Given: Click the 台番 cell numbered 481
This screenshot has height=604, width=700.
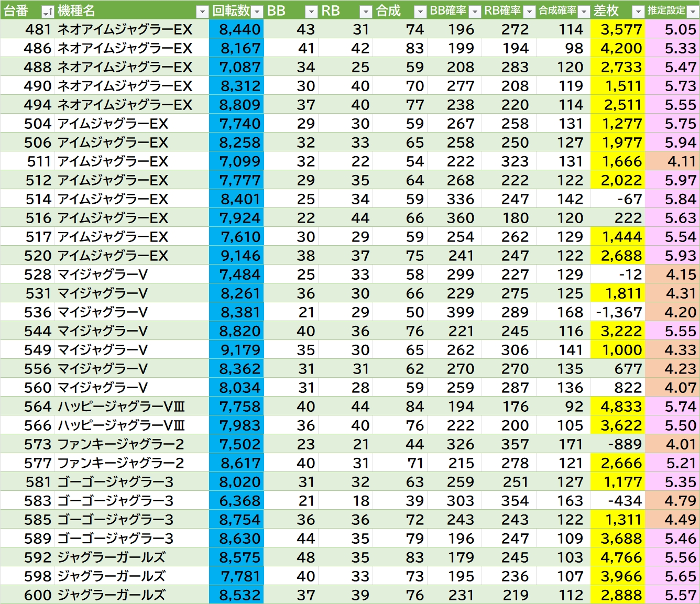Looking at the screenshot, I should [27, 29].
